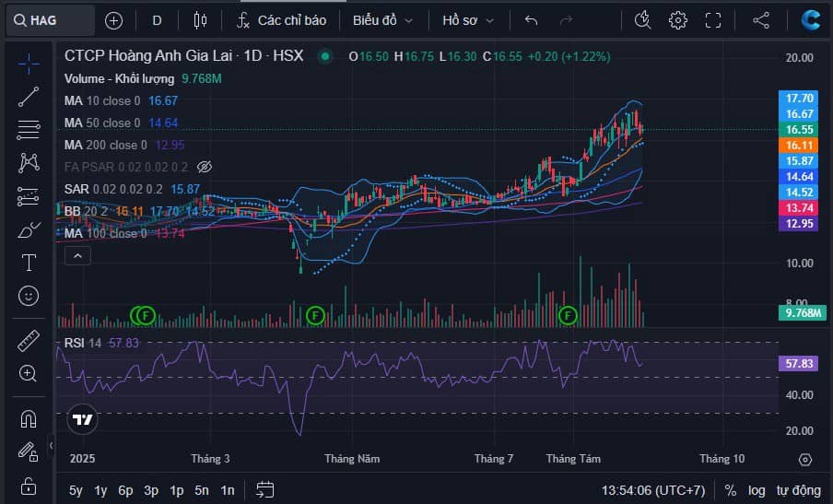Select the 5n time range
The width and height of the screenshot is (833, 504).
[x=202, y=490]
